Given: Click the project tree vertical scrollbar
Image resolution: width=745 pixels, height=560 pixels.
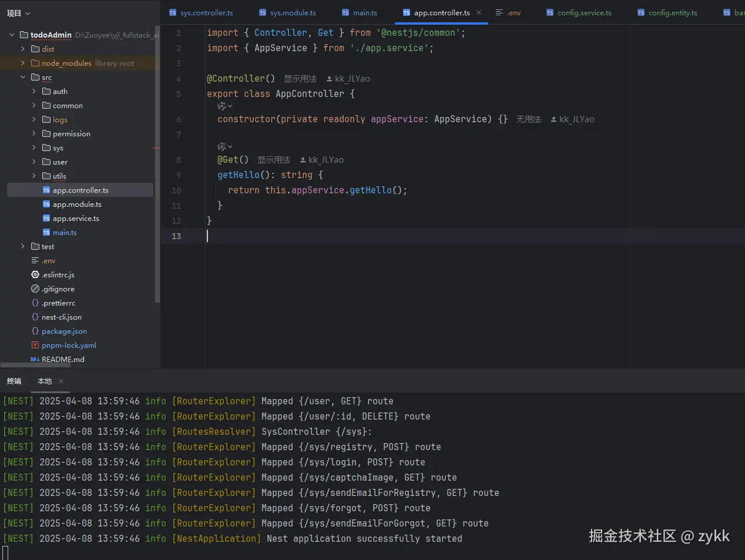Looking at the screenshot, I should (x=157, y=165).
